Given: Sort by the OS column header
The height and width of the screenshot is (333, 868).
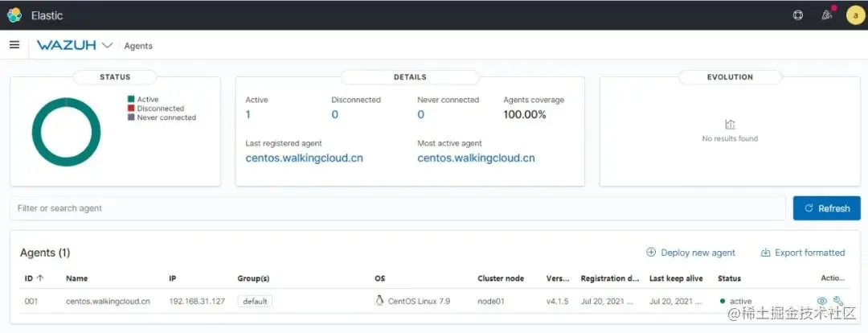Looking at the screenshot, I should (379, 278).
